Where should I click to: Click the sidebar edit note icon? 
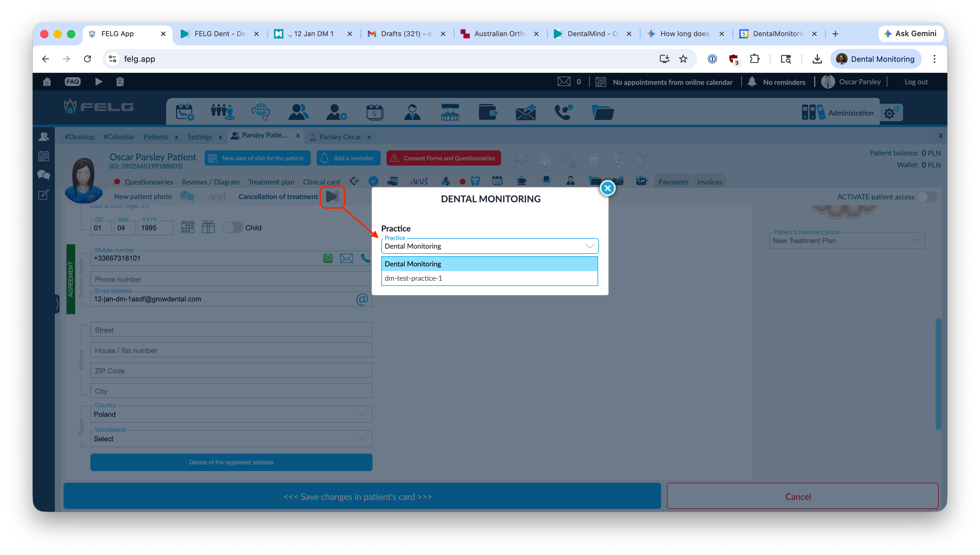pyautogui.click(x=43, y=195)
